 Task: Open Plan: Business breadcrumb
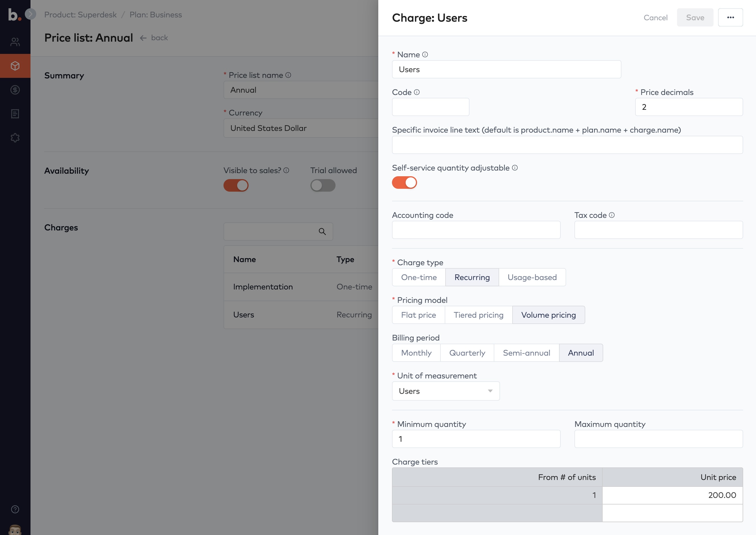click(x=155, y=15)
